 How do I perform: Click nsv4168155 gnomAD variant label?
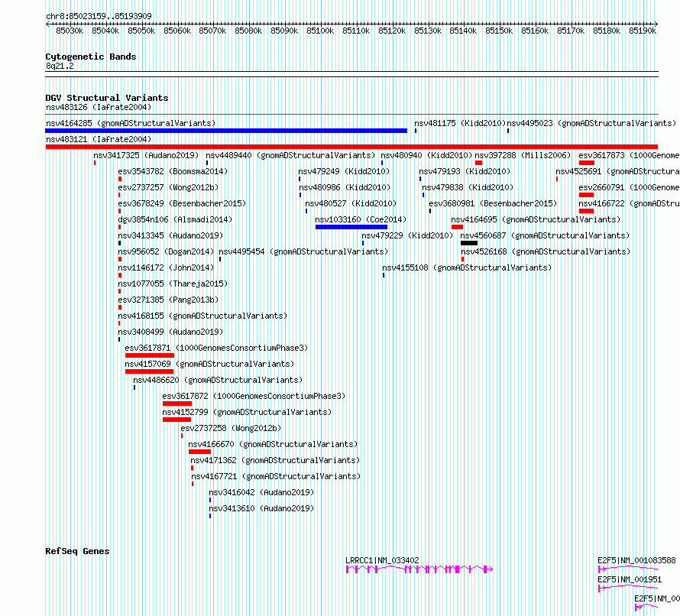[202, 316]
